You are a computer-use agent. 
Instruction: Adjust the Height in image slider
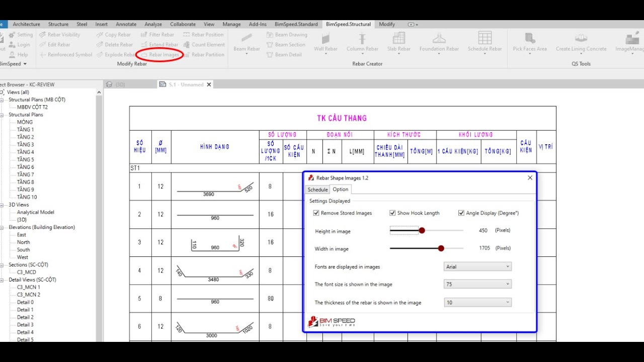coord(422,230)
